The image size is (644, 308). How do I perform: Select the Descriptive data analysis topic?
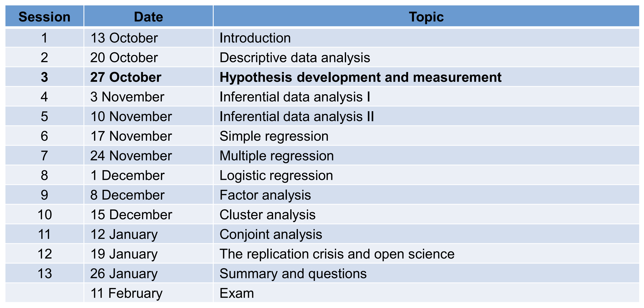pyautogui.click(x=295, y=57)
